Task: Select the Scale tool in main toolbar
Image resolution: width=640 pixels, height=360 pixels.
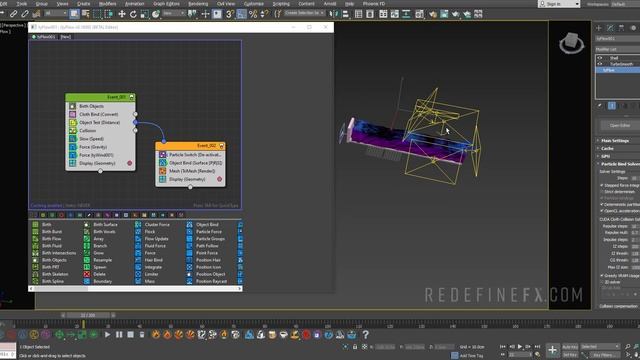Action: click(144, 14)
